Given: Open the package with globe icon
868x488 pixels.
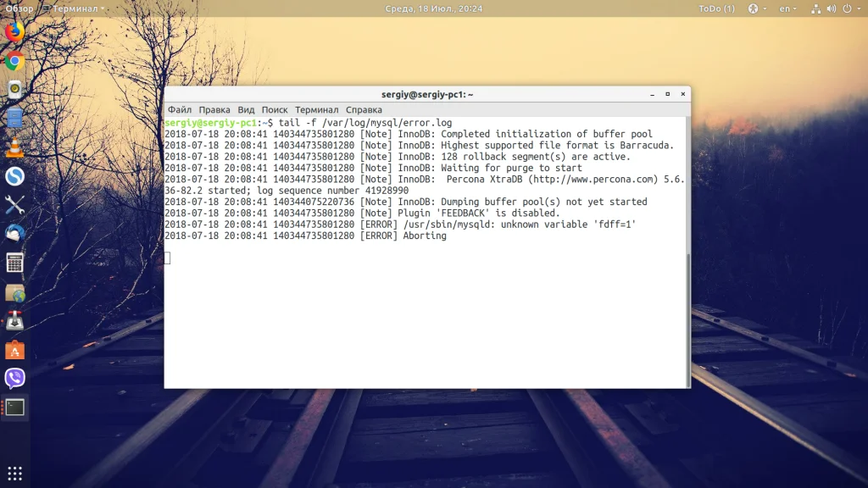Looking at the screenshot, I should click(x=14, y=292).
